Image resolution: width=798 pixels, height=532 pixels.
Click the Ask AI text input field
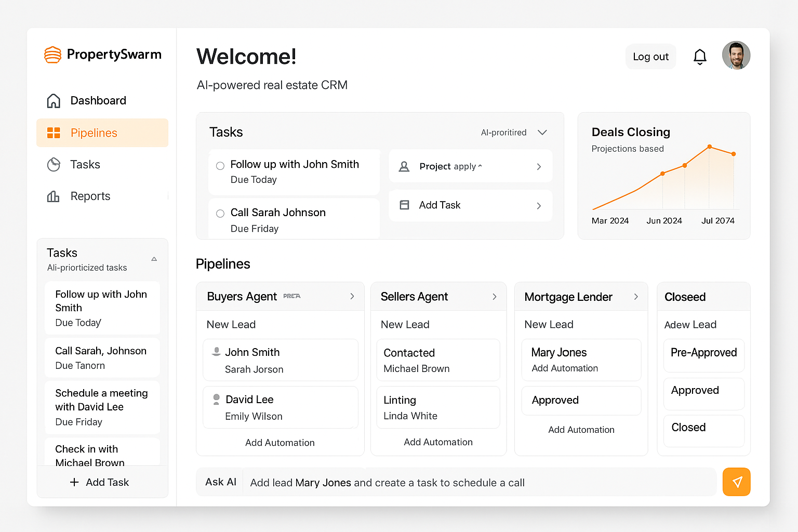[479, 483]
